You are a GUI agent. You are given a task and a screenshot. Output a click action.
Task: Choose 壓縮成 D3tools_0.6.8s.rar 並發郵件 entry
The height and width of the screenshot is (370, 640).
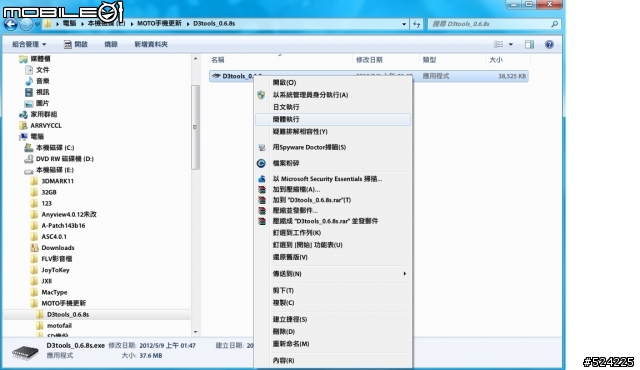333,221
